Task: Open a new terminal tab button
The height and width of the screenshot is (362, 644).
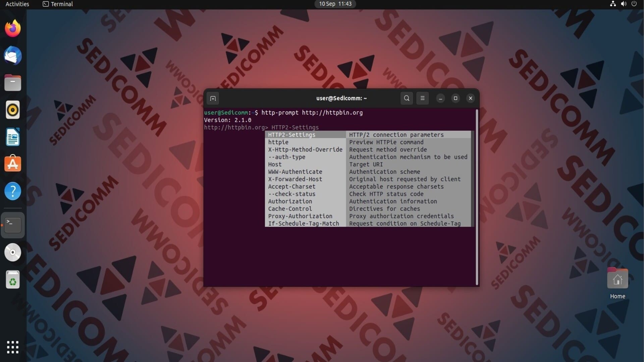Action: 213,98
